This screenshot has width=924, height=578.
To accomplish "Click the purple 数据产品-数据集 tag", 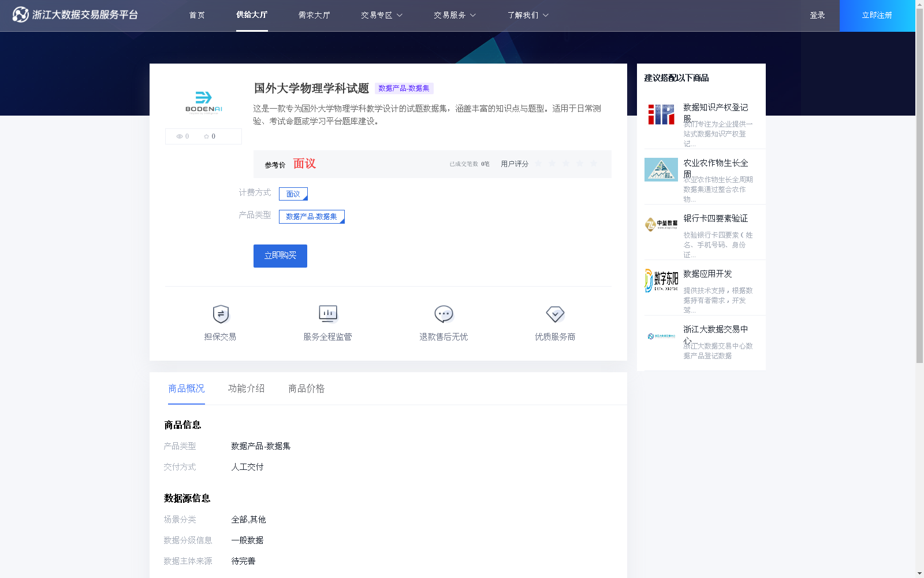I will (x=404, y=88).
